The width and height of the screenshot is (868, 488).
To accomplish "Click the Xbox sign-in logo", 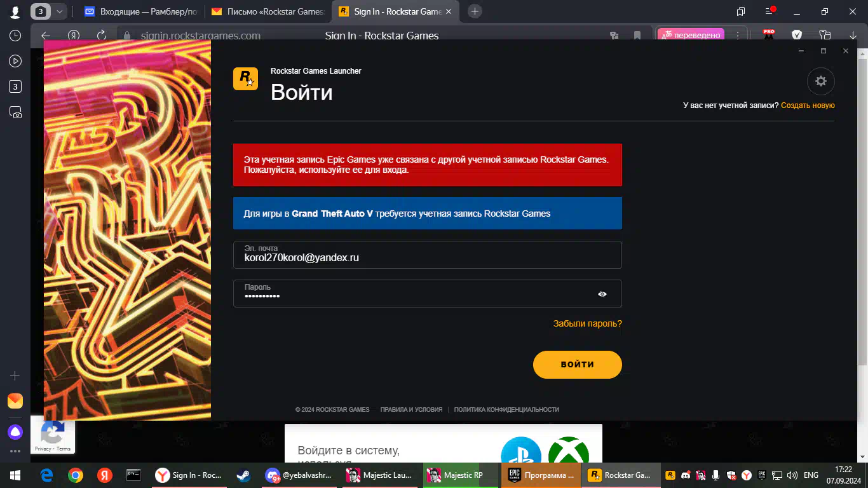I will click(x=569, y=450).
